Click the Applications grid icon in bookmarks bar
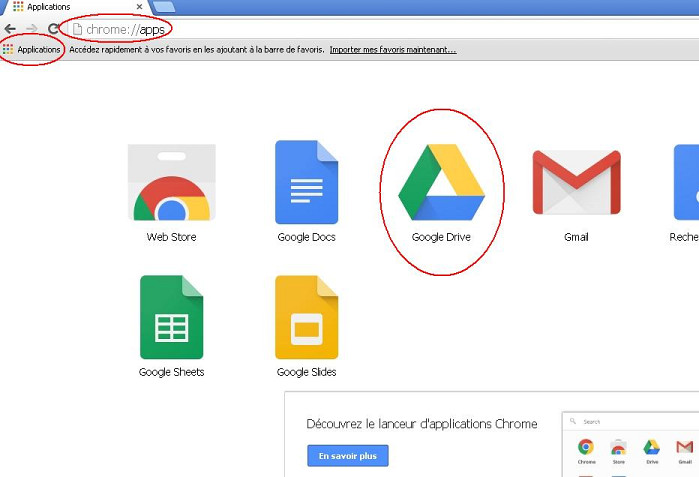Screen dimensions: 699x477 [x=8, y=49]
